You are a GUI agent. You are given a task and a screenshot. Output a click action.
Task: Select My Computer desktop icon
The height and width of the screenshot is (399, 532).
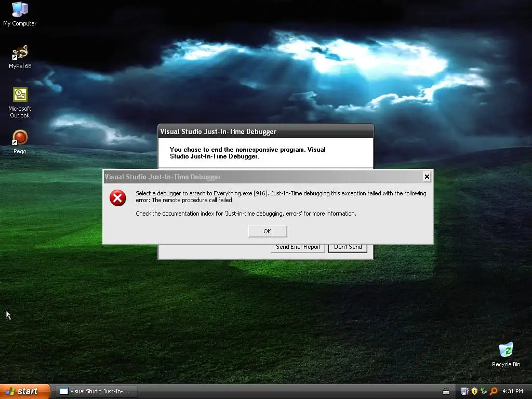tap(20, 14)
